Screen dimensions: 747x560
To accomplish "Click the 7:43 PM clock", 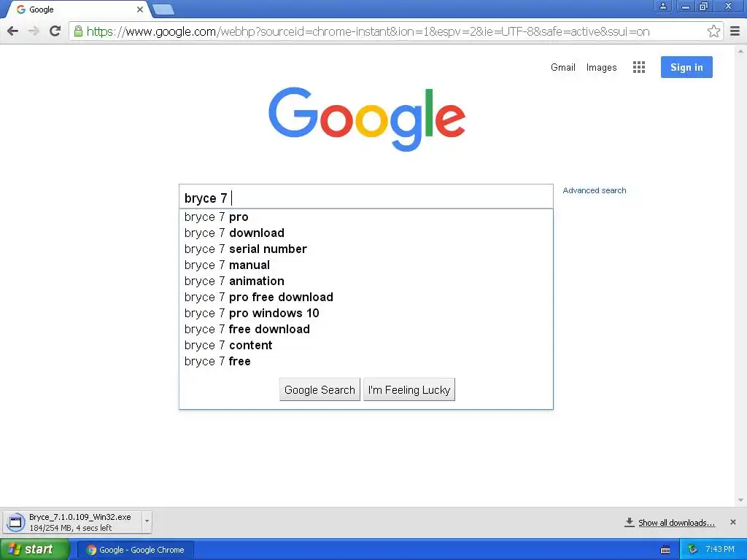I will tap(720, 550).
